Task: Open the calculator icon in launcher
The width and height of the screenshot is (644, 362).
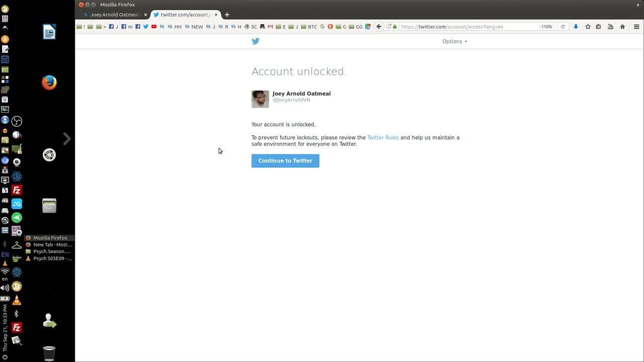Action: point(5,59)
